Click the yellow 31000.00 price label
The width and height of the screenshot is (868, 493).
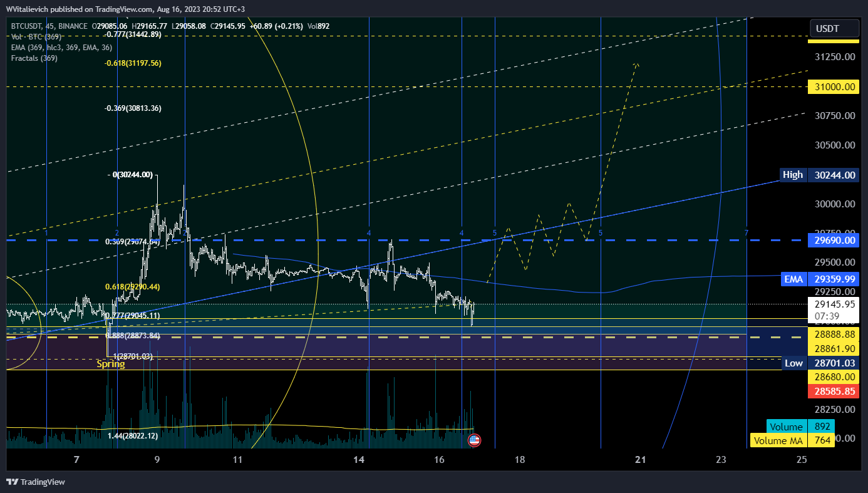(834, 87)
